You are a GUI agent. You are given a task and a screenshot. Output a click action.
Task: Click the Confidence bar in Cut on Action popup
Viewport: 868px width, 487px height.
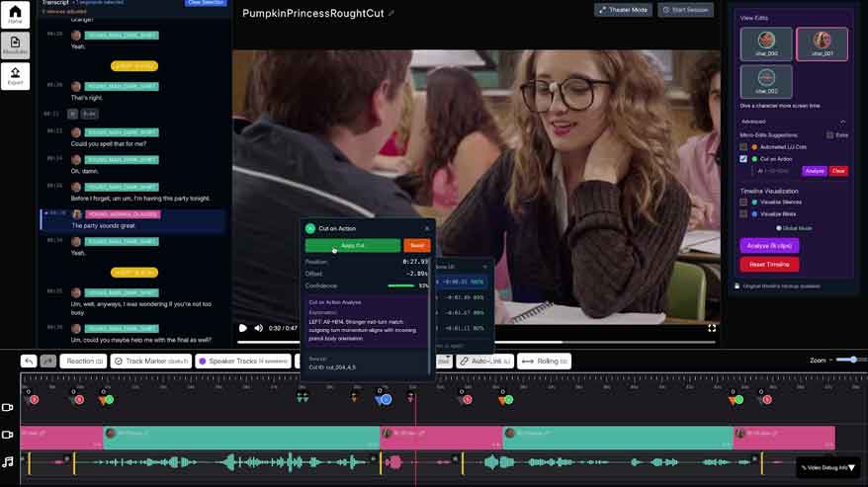click(401, 285)
